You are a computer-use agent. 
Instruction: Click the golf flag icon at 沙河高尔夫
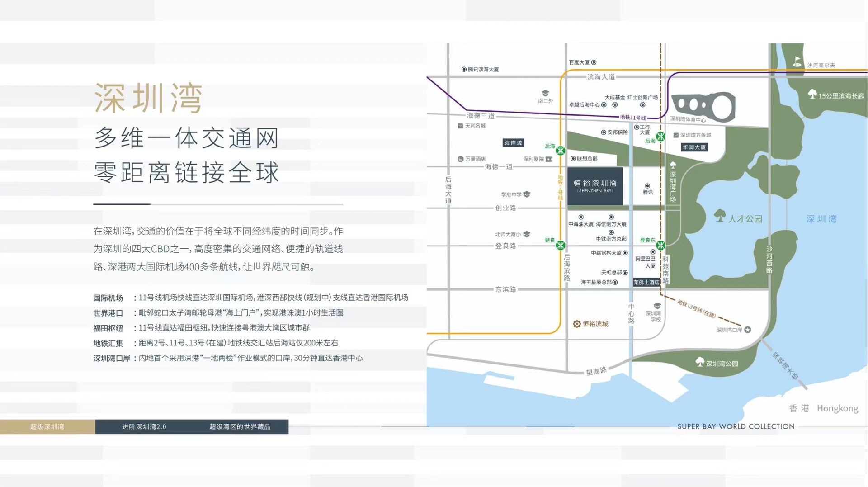coord(797,61)
